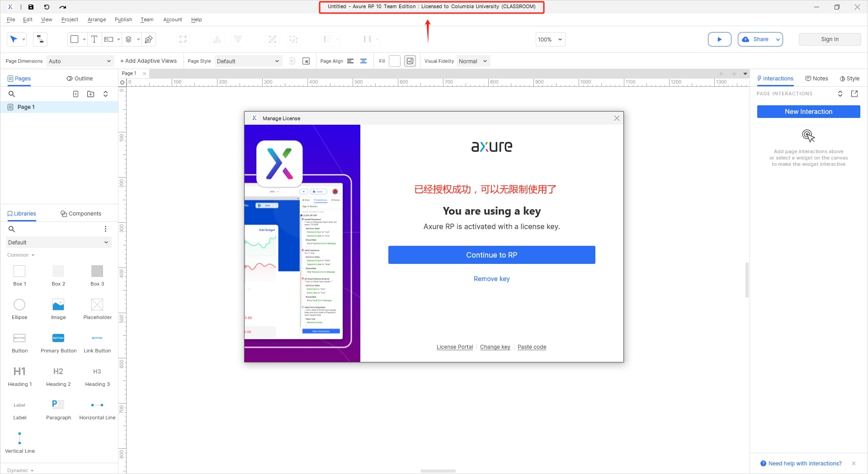
Task: Open the File menu
Action: [11, 19]
